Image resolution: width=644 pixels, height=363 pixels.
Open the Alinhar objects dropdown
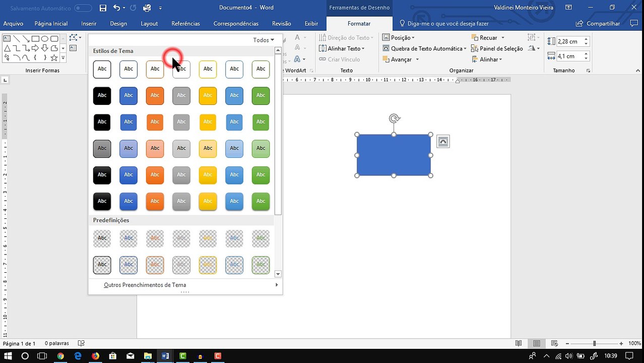coord(487,59)
